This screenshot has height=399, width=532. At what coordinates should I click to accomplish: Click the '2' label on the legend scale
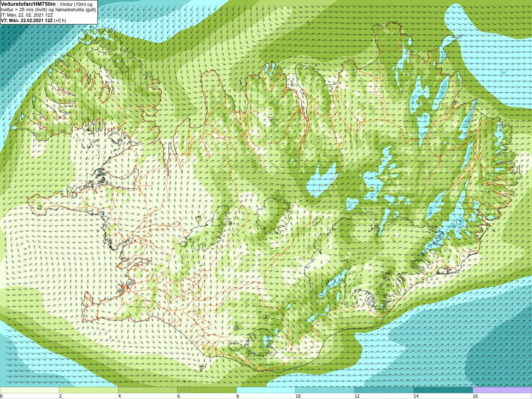coord(61,396)
